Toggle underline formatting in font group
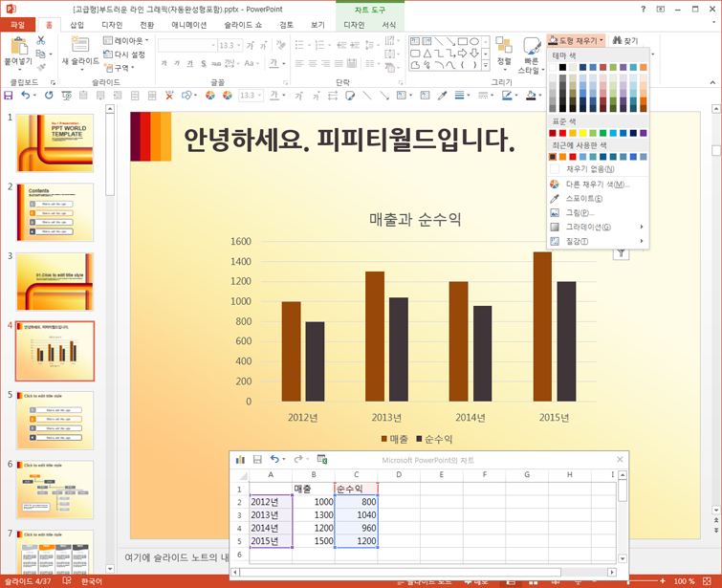The height and width of the screenshot is (588, 722). tap(189, 63)
